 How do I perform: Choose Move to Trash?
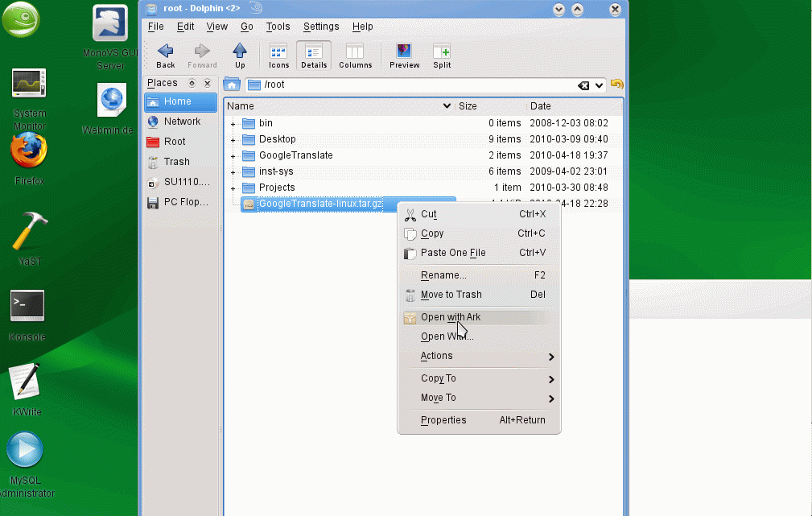pos(479,295)
